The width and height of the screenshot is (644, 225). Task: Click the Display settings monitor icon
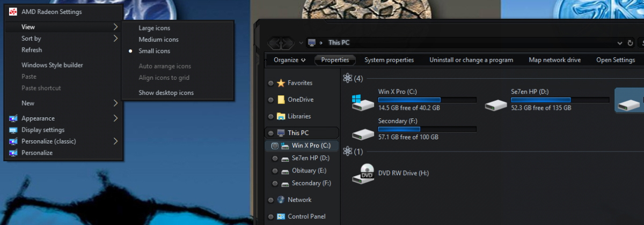click(x=13, y=130)
